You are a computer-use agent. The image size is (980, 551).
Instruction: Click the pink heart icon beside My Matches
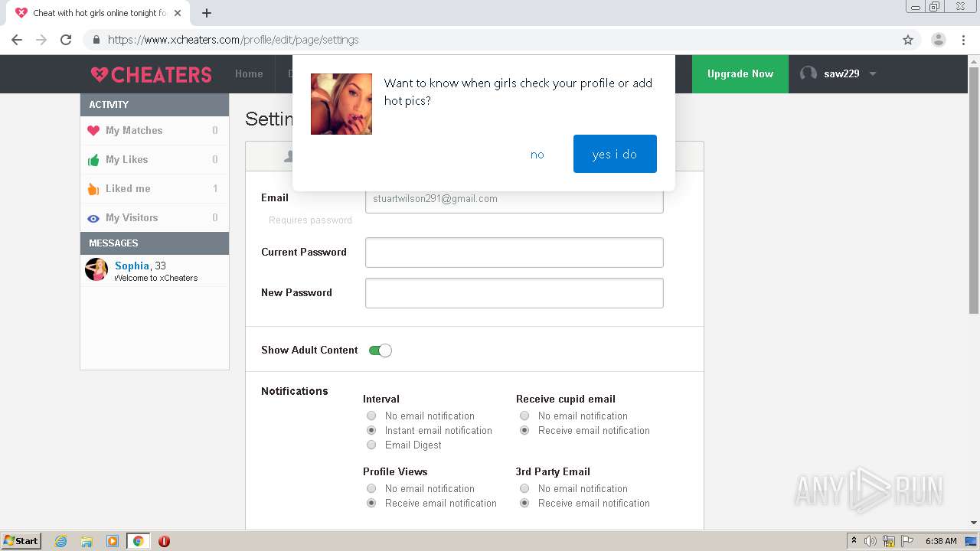(93, 131)
